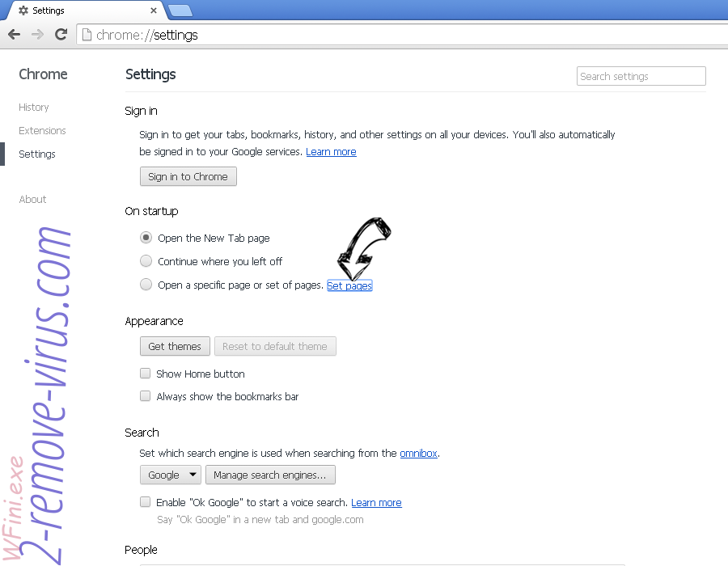728x566 pixels.
Task: Click the Get themes button
Action: tap(175, 346)
